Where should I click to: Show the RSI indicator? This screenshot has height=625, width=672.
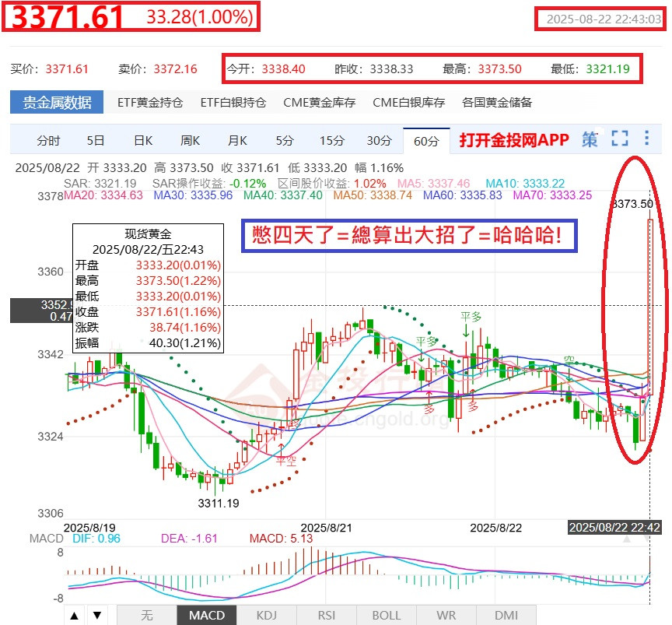pyautogui.click(x=327, y=615)
